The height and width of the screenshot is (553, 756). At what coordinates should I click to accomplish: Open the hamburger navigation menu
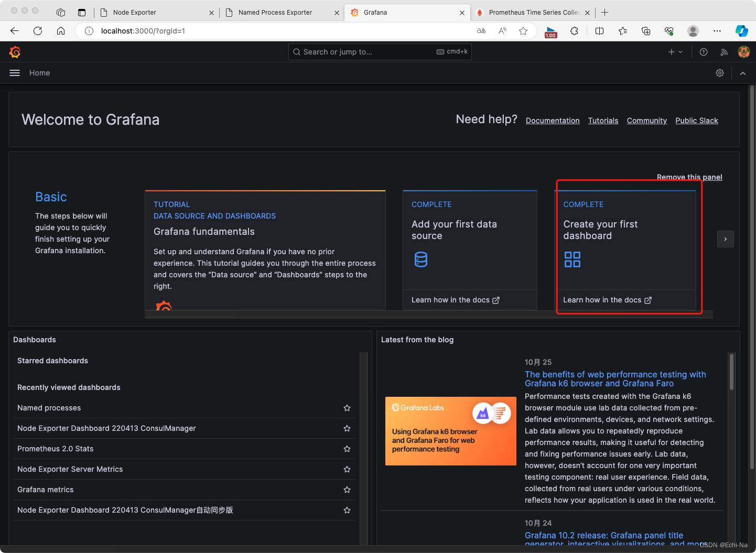tap(15, 73)
